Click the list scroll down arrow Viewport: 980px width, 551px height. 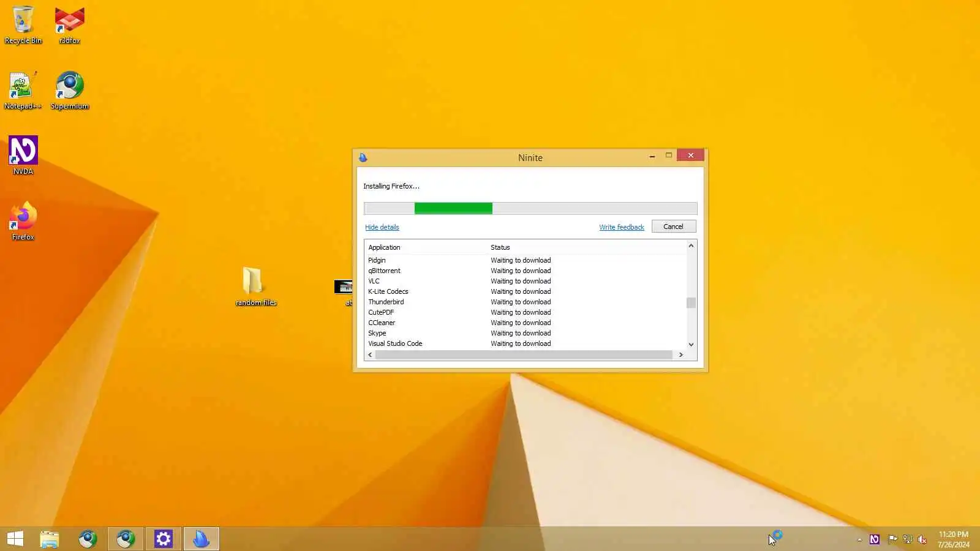(x=691, y=345)
